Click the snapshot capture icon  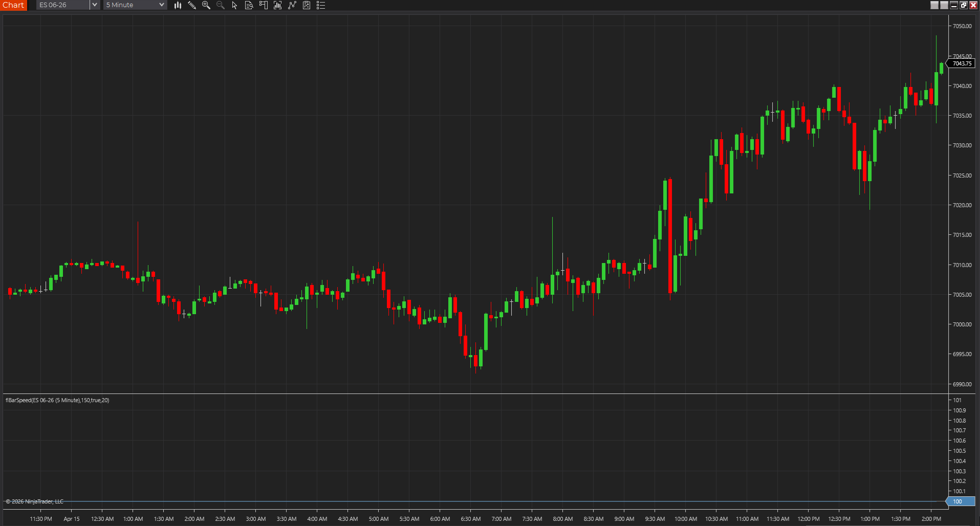pos(306,5)
